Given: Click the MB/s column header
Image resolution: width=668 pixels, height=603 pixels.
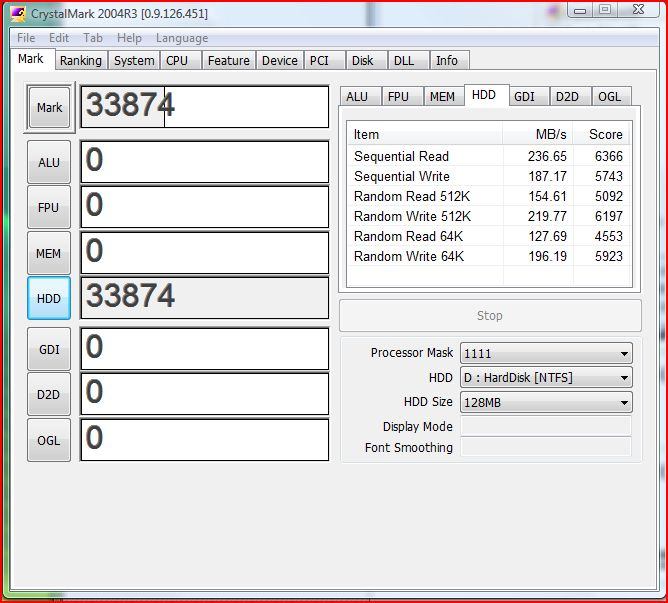Looking at the screenshot, I should 538,134.
